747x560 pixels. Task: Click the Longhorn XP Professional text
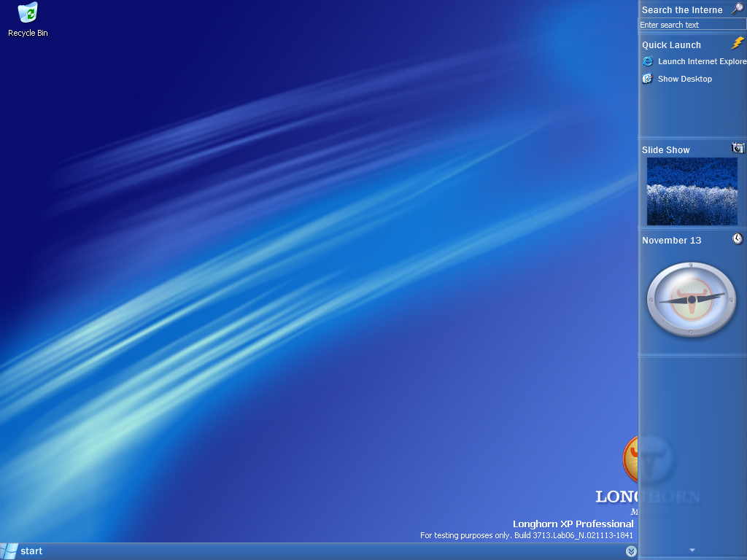pyautogui.click(x=573, y=524)
